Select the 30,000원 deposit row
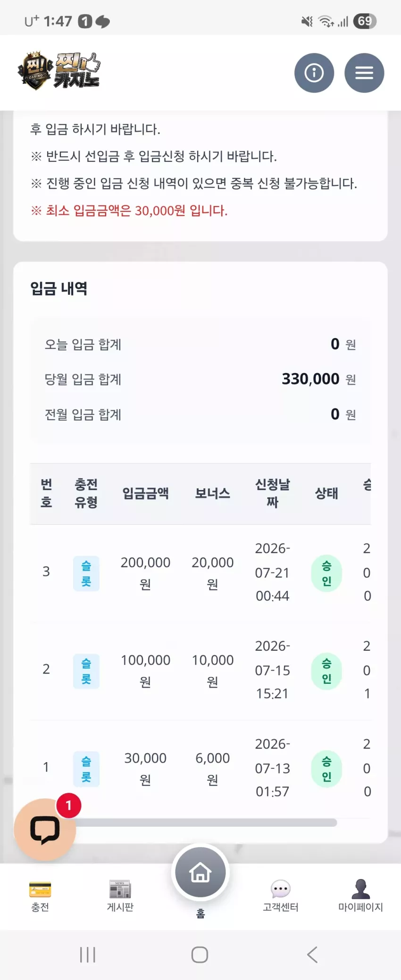The image size is (401, 980). tap(200, 768)
